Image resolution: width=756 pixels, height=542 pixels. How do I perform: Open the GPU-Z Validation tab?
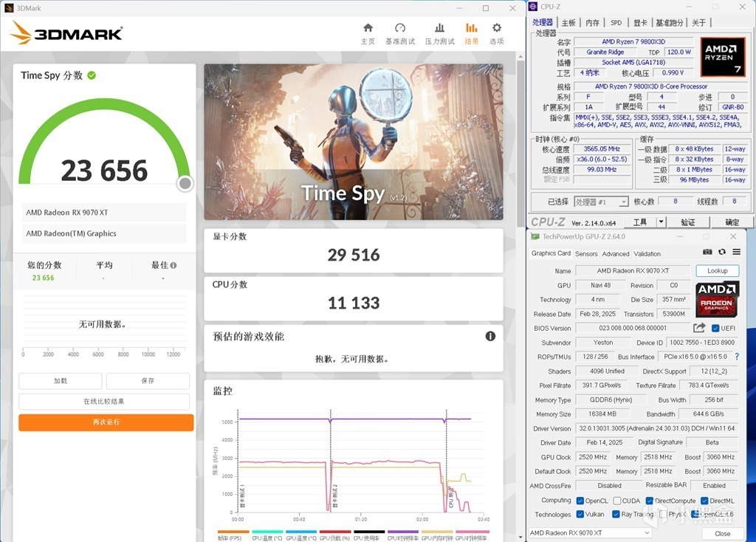647,253
